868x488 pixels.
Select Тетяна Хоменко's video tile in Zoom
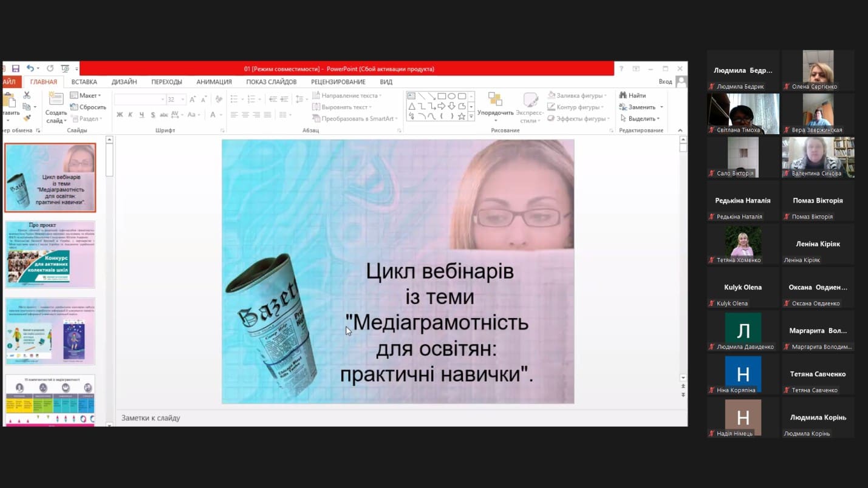[743, 244]
